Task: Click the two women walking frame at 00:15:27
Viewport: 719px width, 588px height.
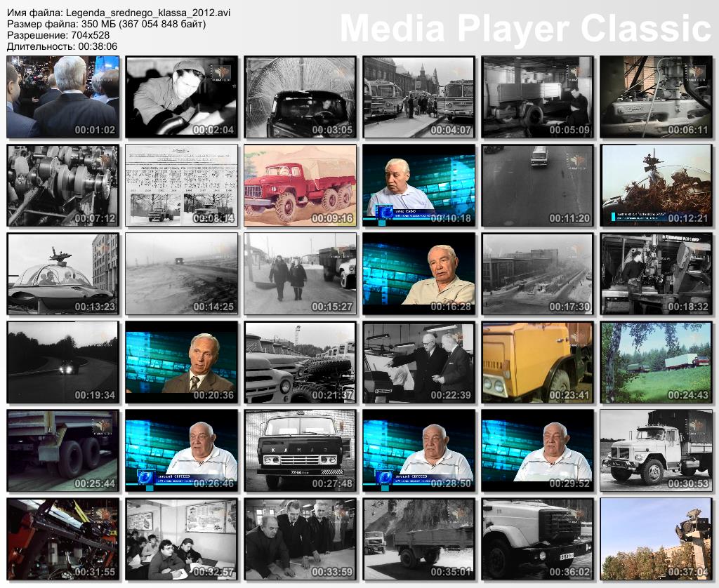Action: (300, 274)
